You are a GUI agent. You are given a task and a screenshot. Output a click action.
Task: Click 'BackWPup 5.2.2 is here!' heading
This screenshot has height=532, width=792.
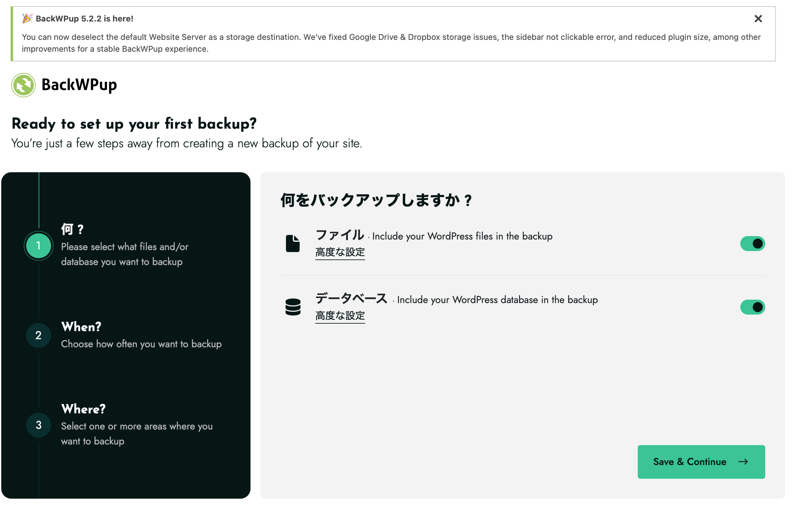tap(84, 19)
